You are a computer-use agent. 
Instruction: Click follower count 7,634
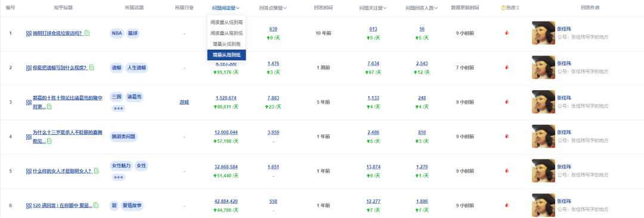click(373, 63)
